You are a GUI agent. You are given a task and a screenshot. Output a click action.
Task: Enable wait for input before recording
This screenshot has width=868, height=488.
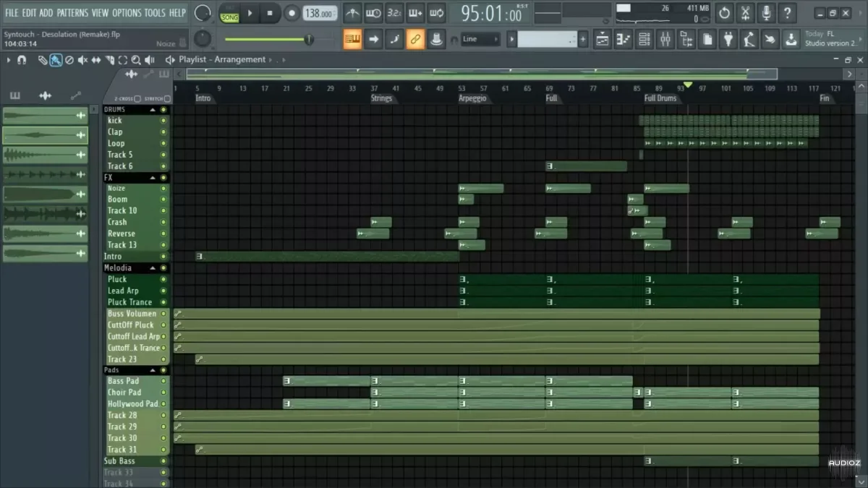[x=373, y=13]
